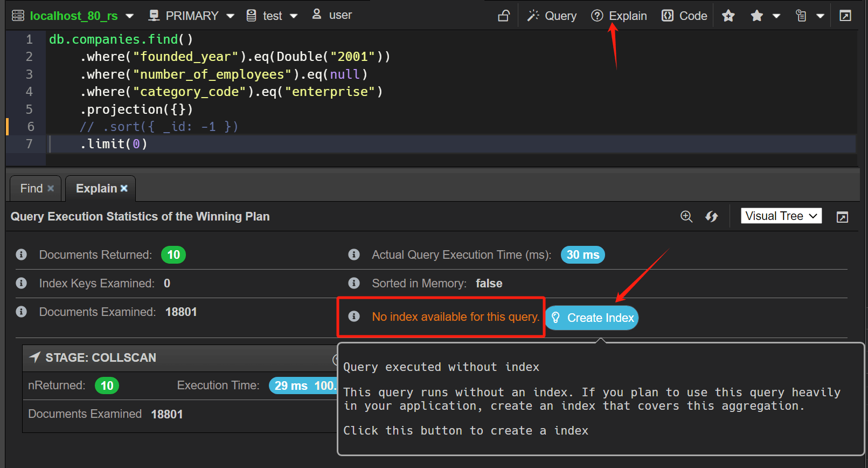Expand the favorites star dropdown arrow
The width and height of the screenshot is (868, 468).
[x=776, y=16]
